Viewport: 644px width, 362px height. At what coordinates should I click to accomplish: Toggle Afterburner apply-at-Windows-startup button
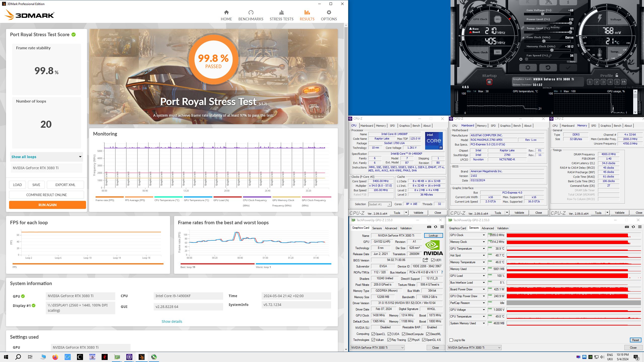click(x=489, y=82)
